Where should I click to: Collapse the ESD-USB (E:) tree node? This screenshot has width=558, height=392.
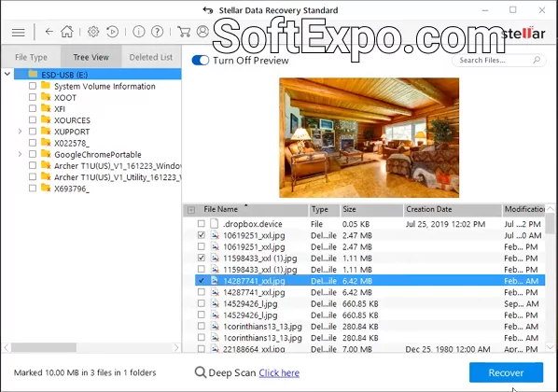[7, 74]
